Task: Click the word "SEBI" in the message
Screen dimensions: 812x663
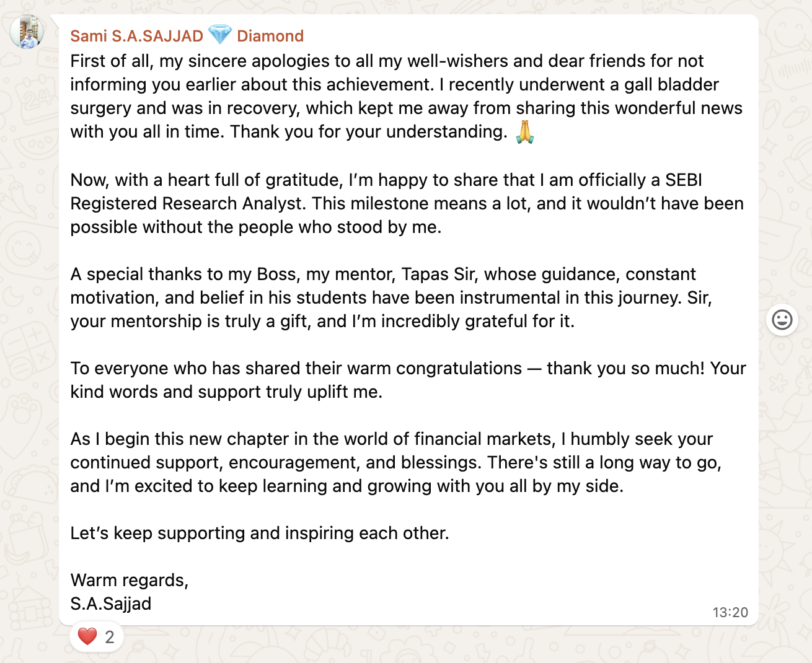Action: [x=684, y=180]
